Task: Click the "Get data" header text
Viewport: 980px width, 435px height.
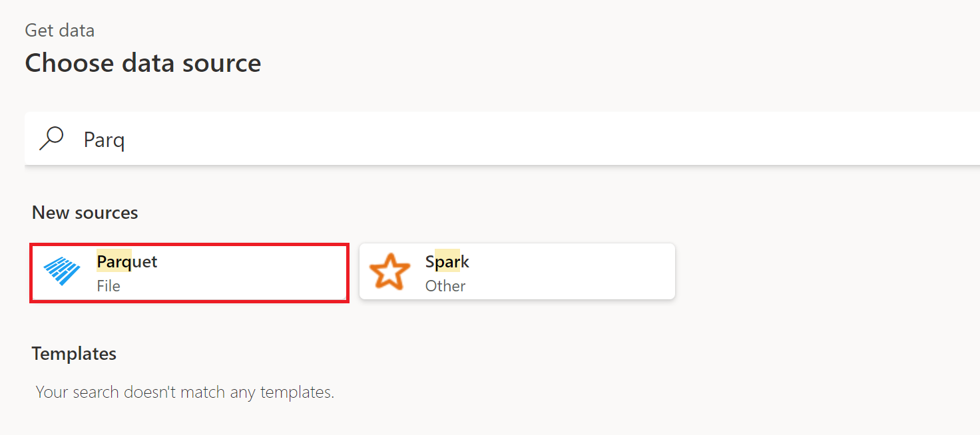Action: tap(60, 31)
